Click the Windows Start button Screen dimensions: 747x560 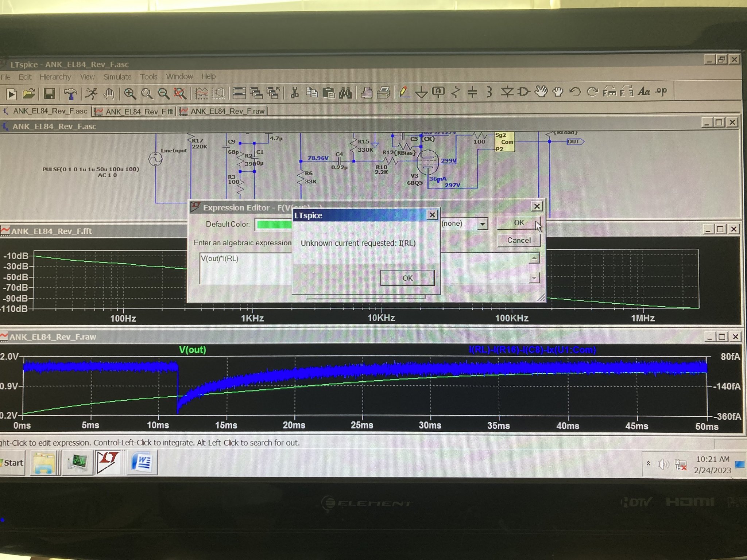click(x=12, y=463)
